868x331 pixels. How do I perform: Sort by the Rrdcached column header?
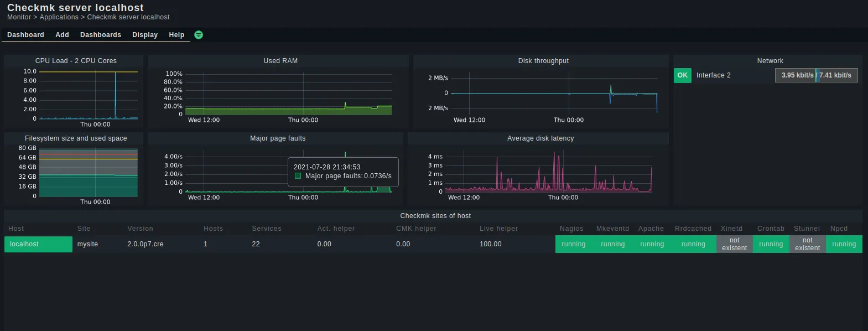[693, 229]
